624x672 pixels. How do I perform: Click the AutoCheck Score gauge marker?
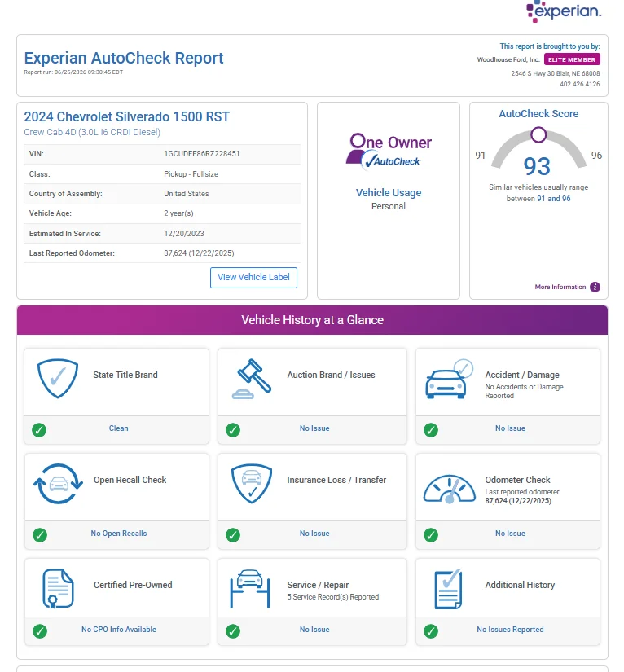[x=538, y=134]
